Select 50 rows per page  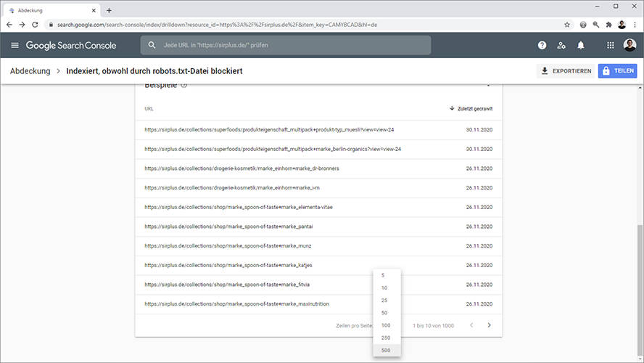point(387,313)
